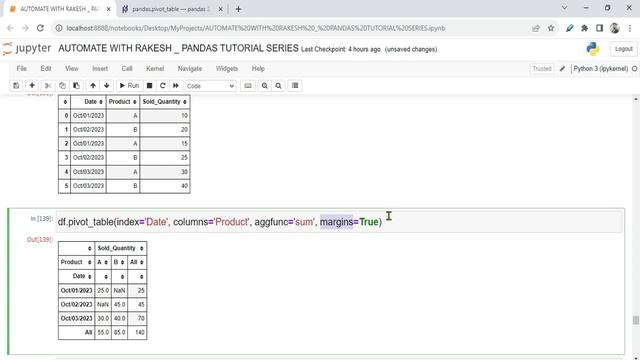Sort pivot table by column A
This screenshot has height=360, width=640.
point(102,262)
